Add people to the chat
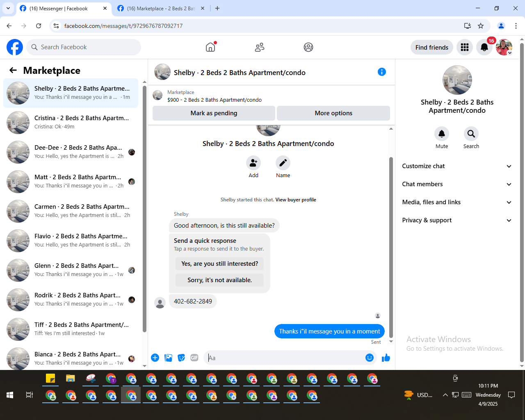Image resolution: width=525 pixels, height=420 pixels. (253, 163)
